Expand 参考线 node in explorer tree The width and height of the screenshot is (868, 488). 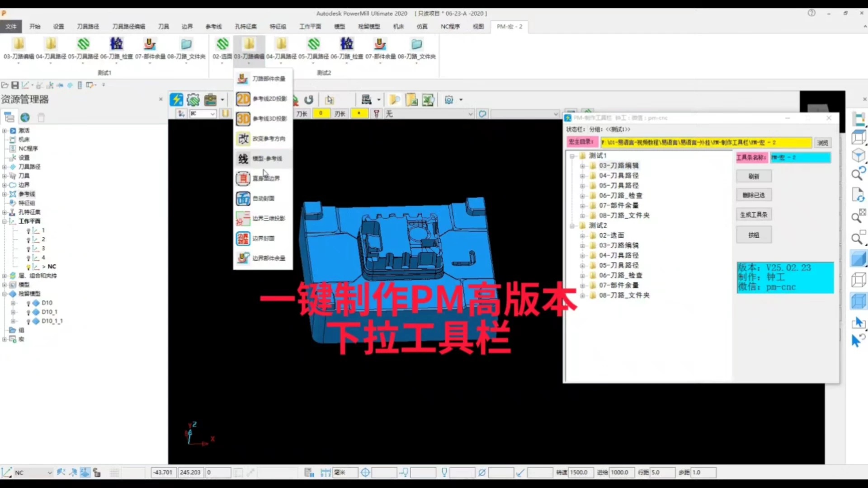(x=5, y=194)
